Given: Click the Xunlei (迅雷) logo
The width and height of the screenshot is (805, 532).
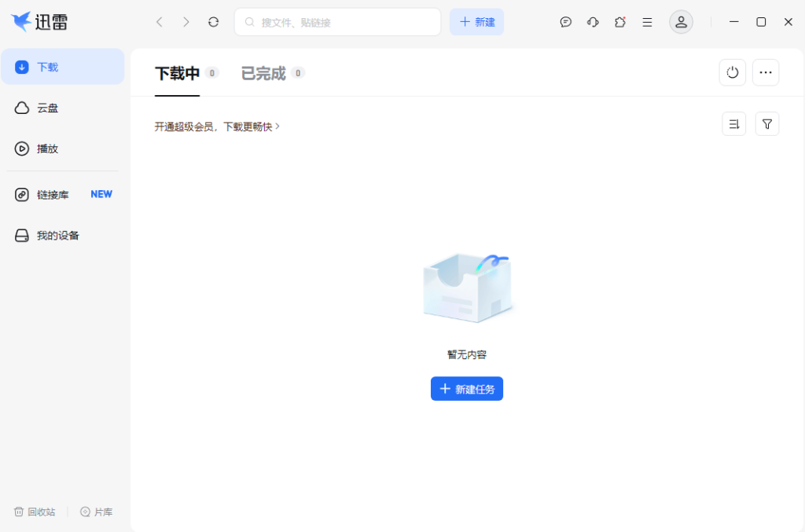Looking at the screenshot, I should pyautogui.click(x=39, y=21).
